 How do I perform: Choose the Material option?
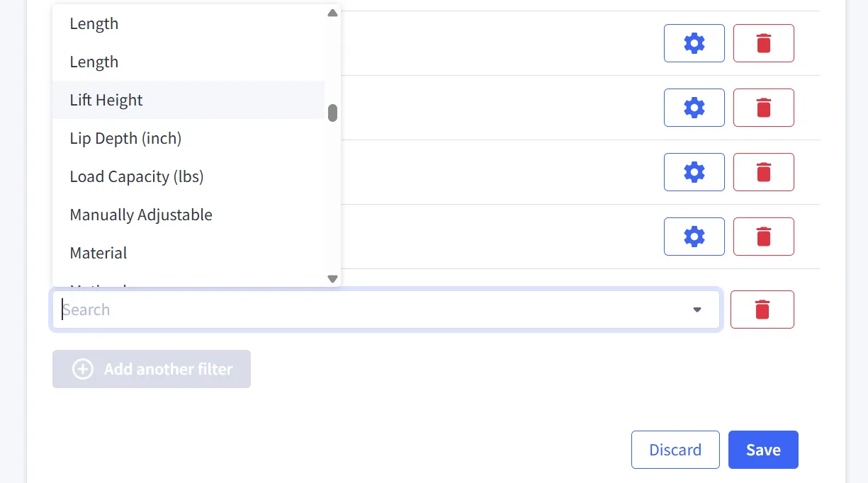98,253
